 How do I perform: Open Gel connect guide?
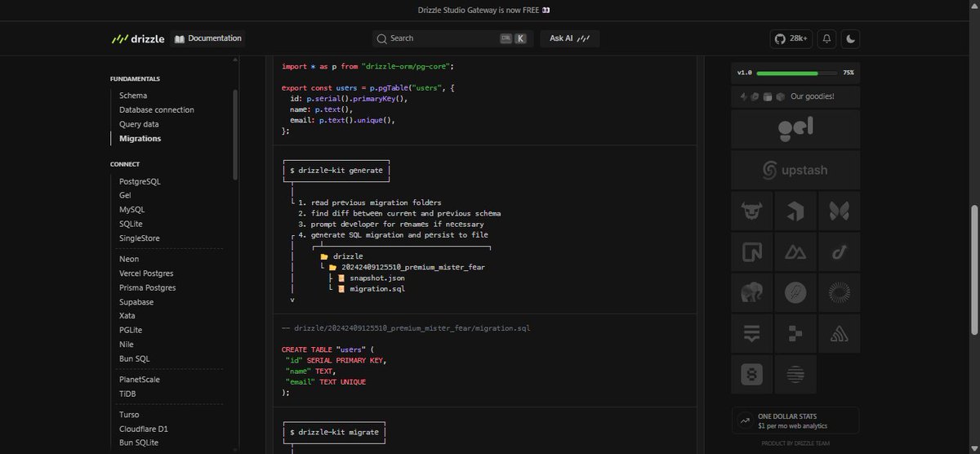(x=125, y=195)
